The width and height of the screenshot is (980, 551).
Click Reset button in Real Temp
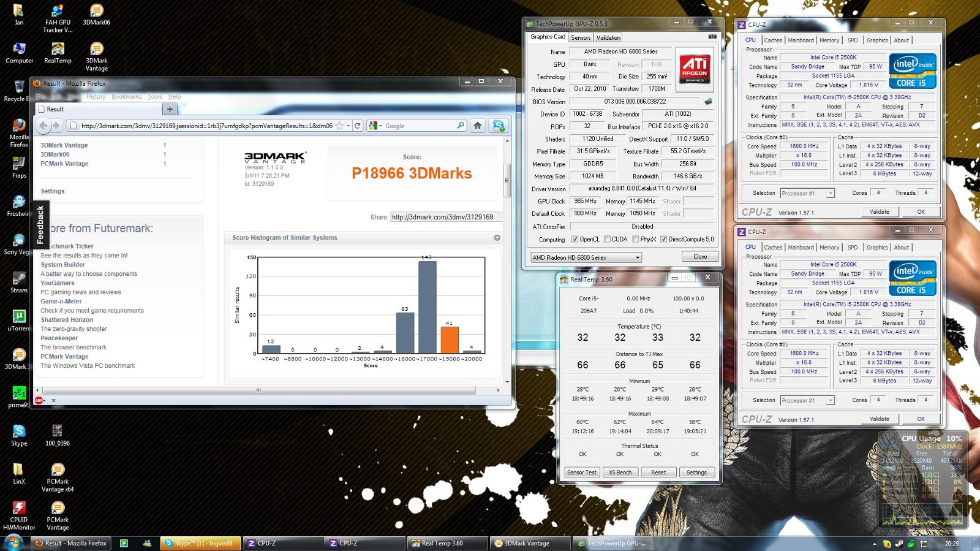tap(658, 473)
